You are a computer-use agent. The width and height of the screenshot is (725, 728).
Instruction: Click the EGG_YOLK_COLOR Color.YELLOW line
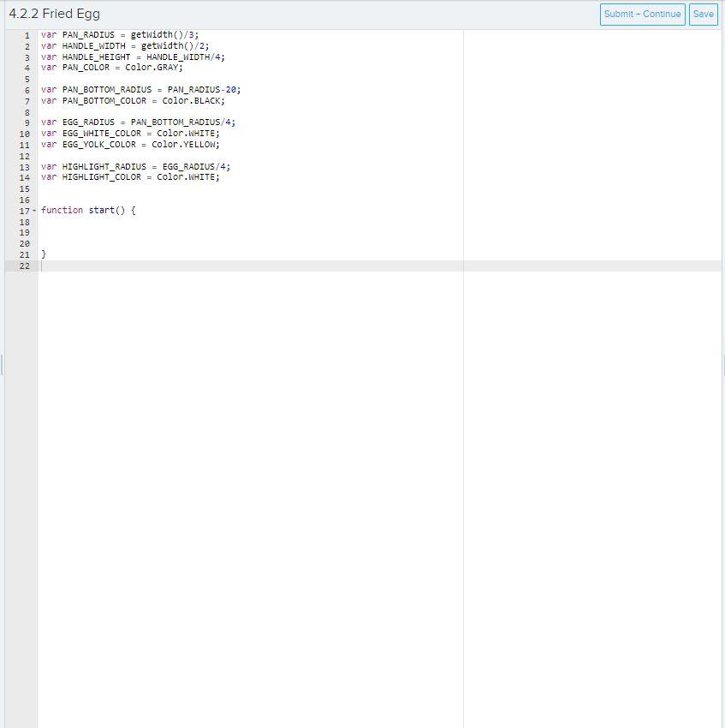(130, 145)
